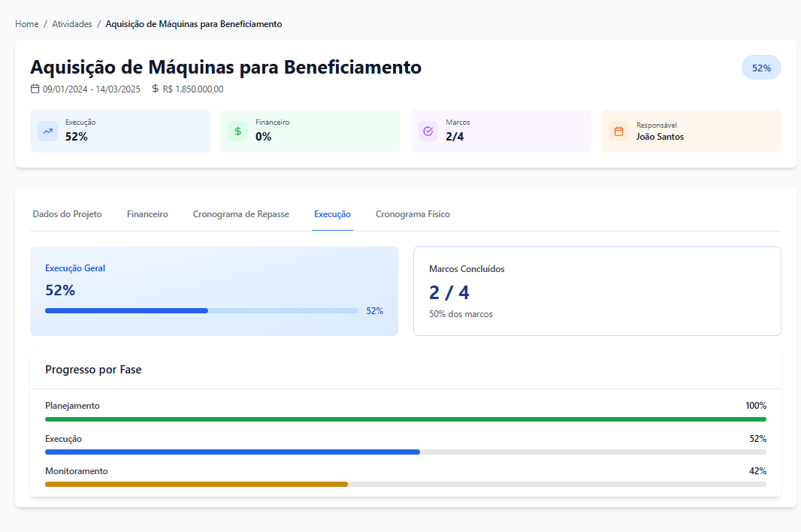This screenshot has width=801, height=532.
Task: Navigate to Home in the breadcrumb
Action: tap(27, 24)
